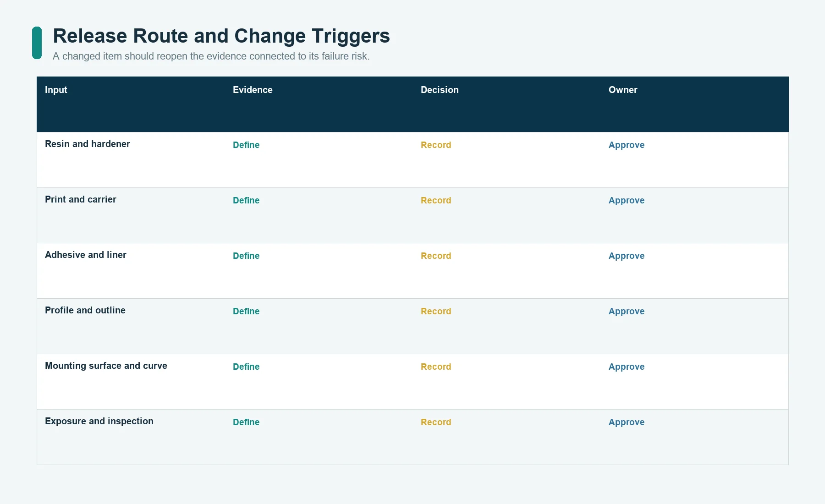Screen dimensions: 825x504
Task: Click Approve for Exposure and inspection
Action: [x=627, y=422]
